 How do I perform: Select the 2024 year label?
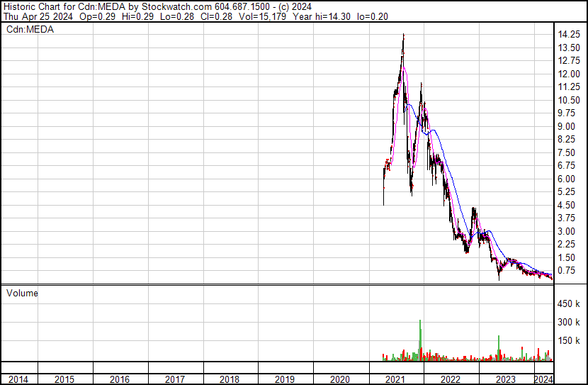[x=543, y=379]
